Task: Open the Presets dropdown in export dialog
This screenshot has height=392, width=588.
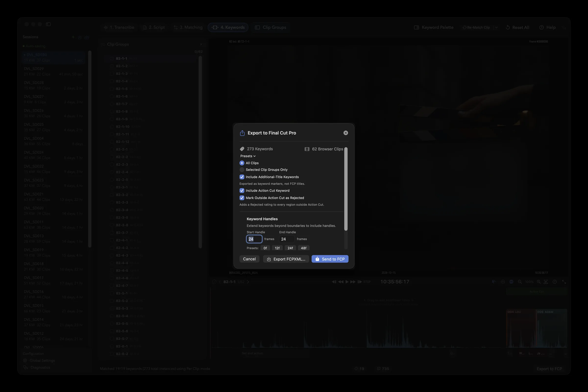Action: [x=248, y=156]
